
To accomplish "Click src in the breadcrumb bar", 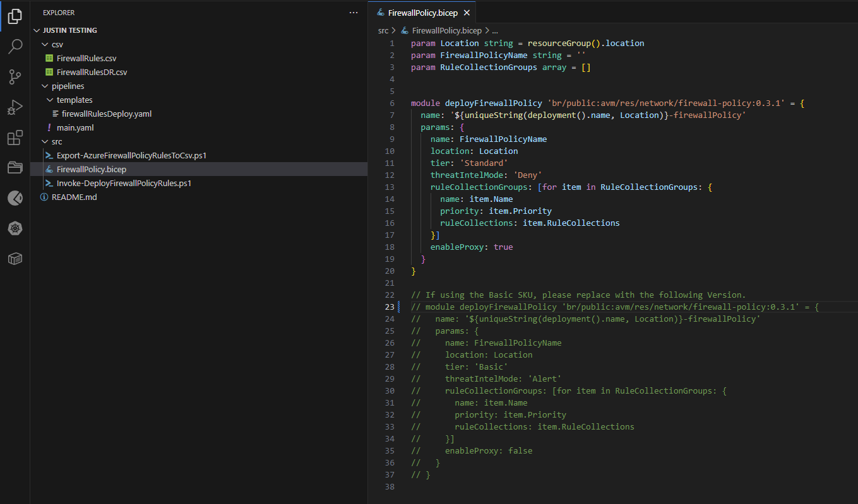I will [x=383, y=30].
